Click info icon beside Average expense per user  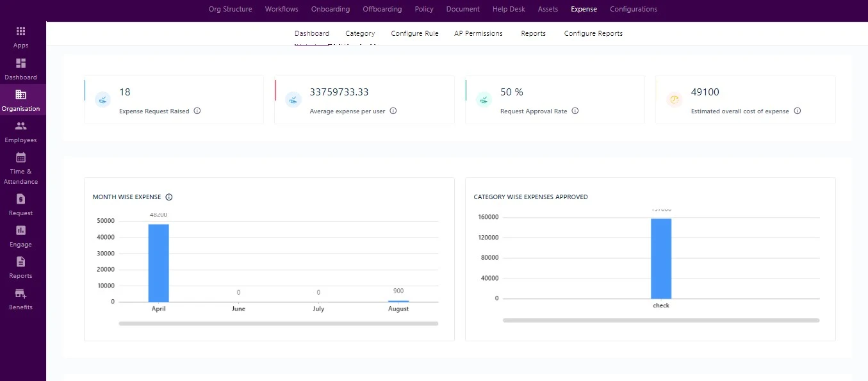pos(393,111)
